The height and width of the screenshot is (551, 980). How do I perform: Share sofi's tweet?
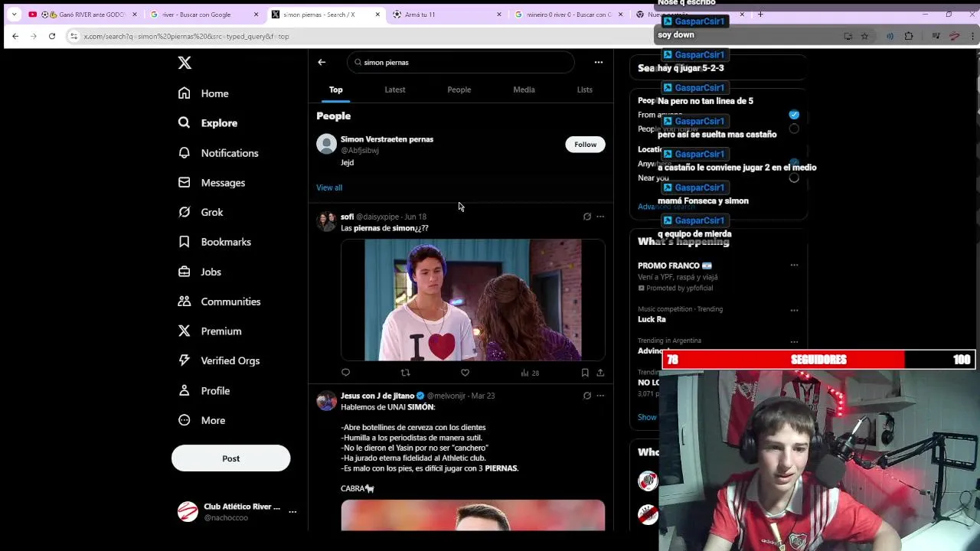[600, 373]
